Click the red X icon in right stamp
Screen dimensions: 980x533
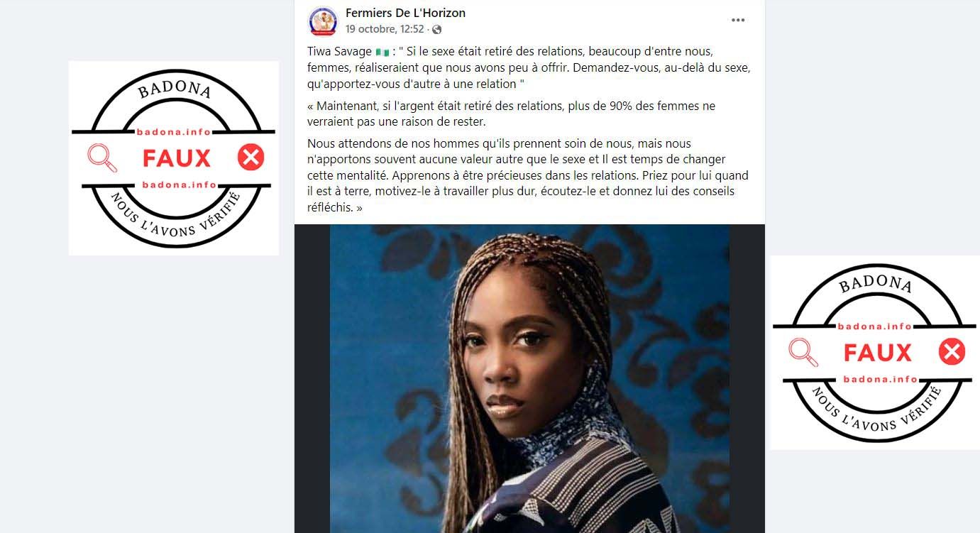[x=952, y=351]
